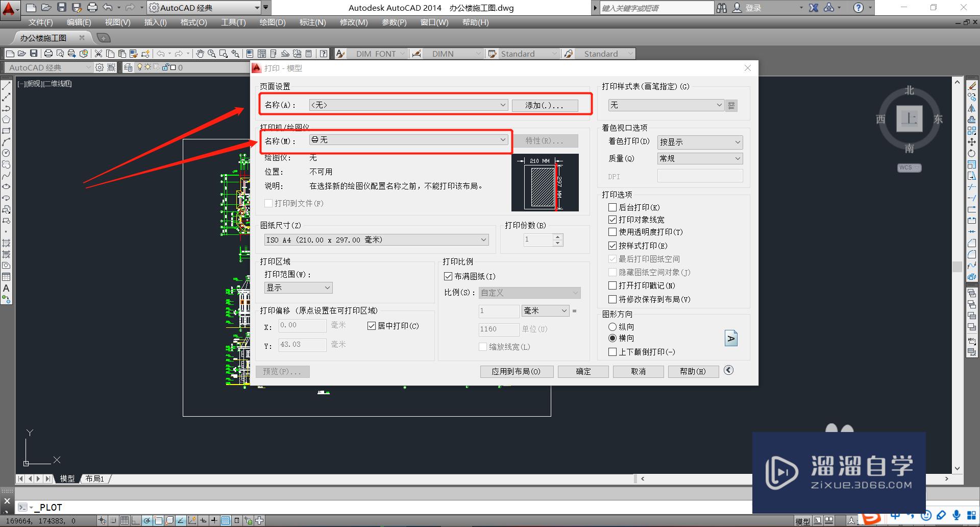This screenshot has height=527, width=980.
Task: Select the Erase tool in modify toolbar
Action: tap(972, 86)
